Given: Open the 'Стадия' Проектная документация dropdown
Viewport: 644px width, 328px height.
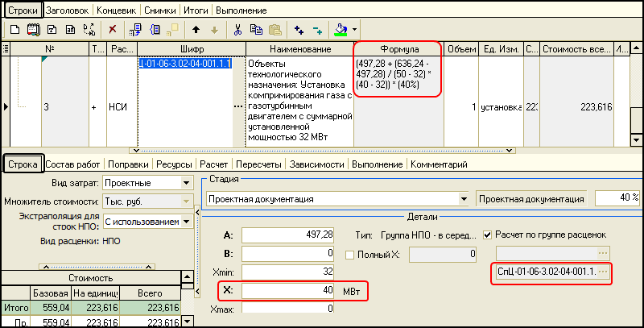Looking at the screenshot, I should (x=463, y=198).
